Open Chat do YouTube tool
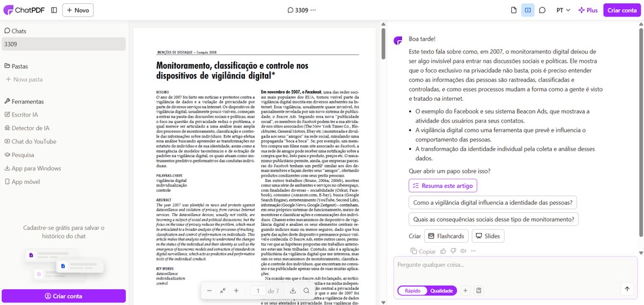This screenshot has width=644, height=305. (30, 141)
